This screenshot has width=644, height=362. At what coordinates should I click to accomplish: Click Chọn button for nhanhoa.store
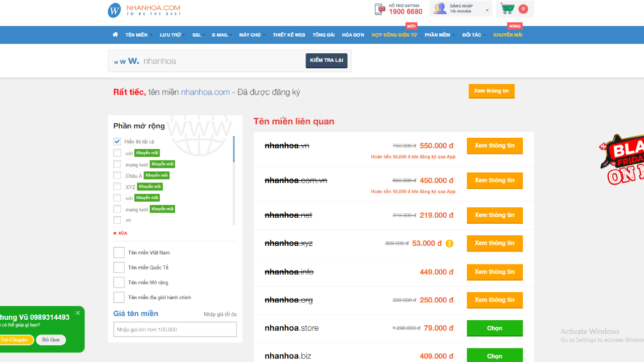pos(495,328)
